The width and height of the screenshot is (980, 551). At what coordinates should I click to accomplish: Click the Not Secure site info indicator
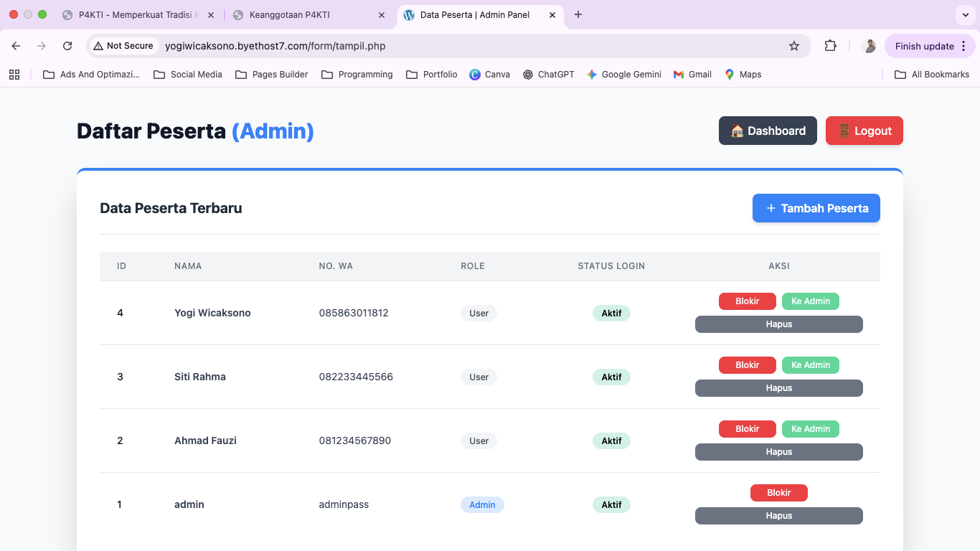pyautogui.click(x=123, y=46)
